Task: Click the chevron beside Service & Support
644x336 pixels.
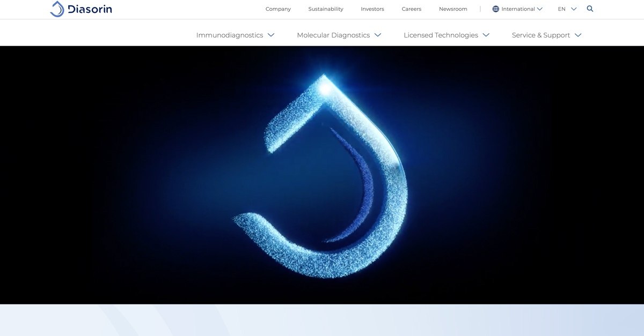Action: [578, 35]
